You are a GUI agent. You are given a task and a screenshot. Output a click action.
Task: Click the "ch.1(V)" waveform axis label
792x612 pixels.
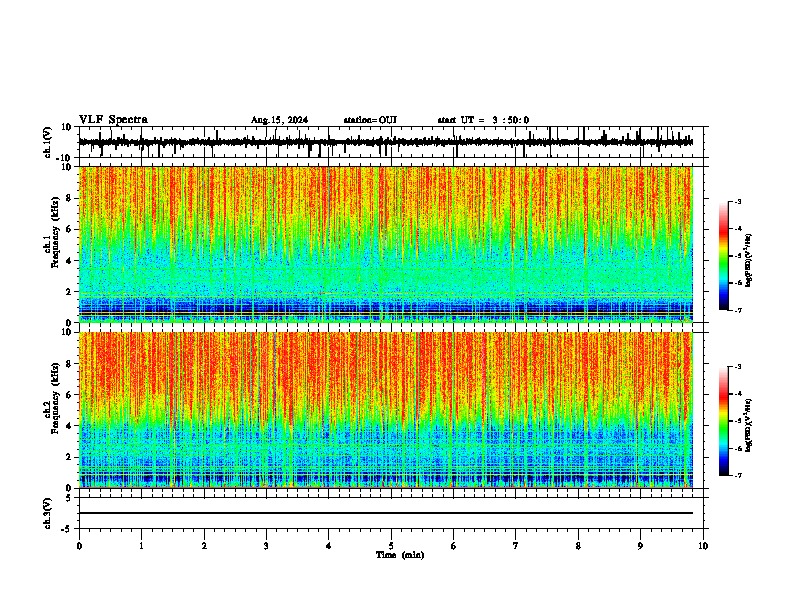click(48, 142)
